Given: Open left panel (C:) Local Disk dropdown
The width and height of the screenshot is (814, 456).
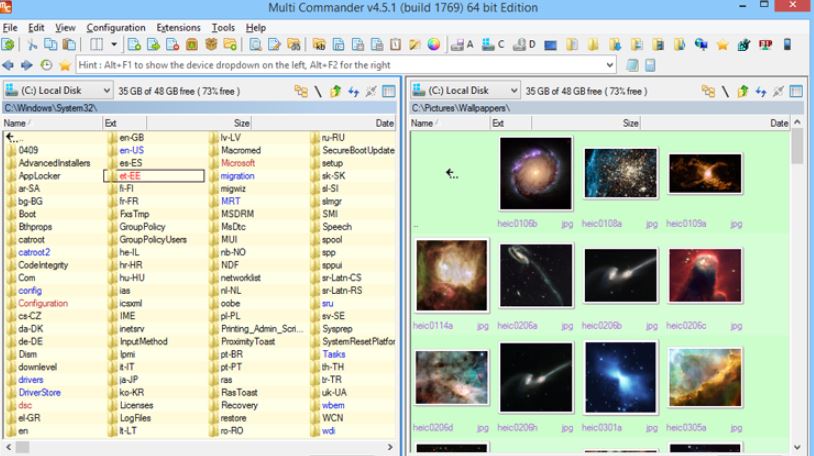Looking at the screenshot, I should 58,90.
